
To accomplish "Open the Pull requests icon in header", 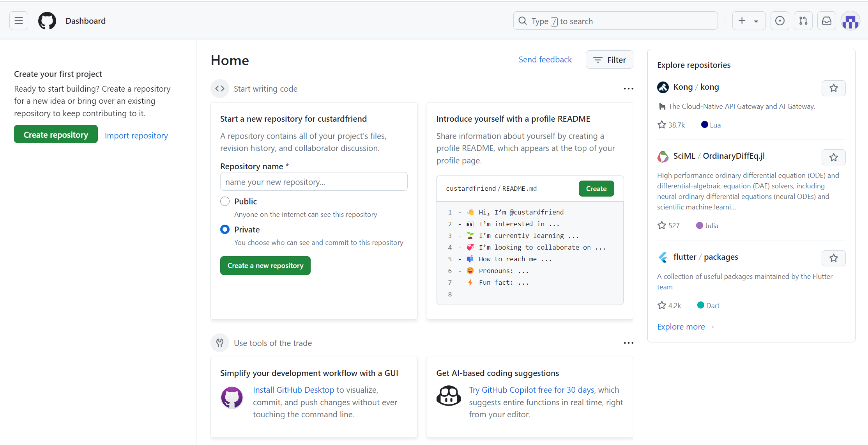I will pos(803,21).
